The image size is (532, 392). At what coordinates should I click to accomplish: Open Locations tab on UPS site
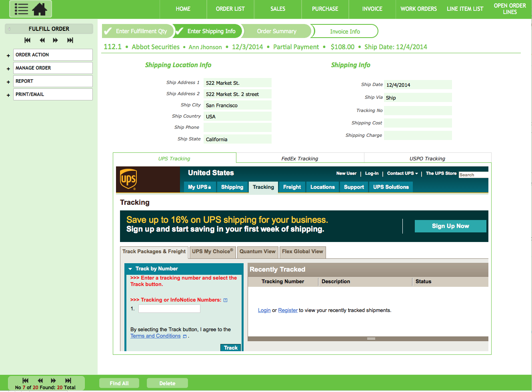pos(322,187)
